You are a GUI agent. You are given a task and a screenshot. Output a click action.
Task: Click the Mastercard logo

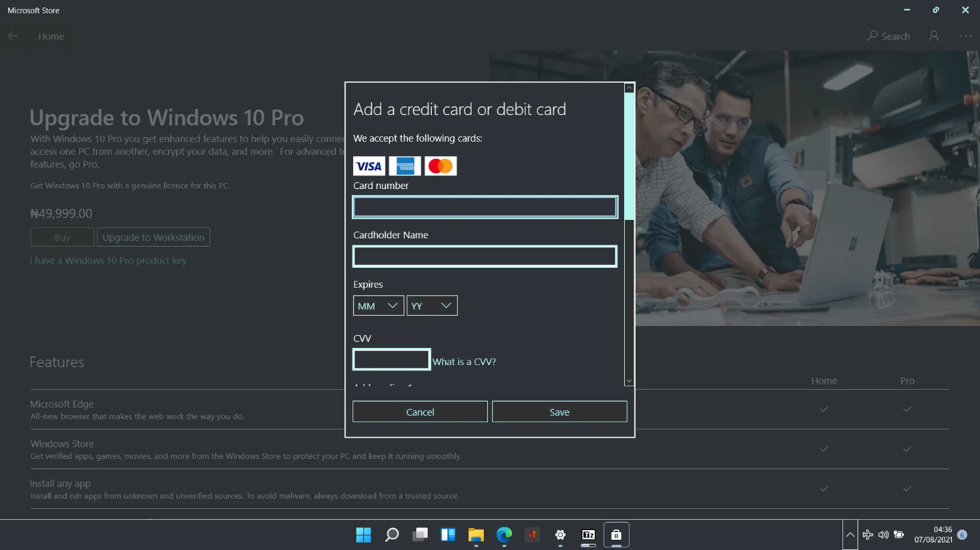(x=441, y=166)
